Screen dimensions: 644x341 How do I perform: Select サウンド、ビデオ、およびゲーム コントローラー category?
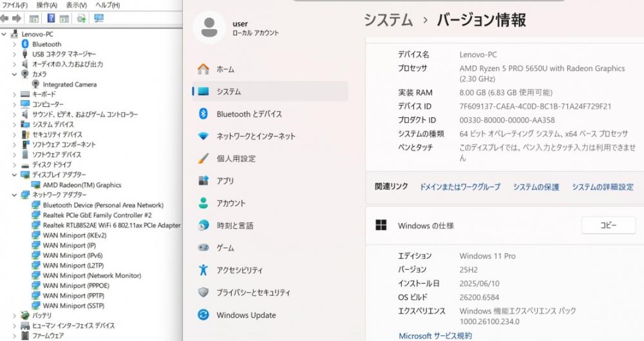(85, 114)
